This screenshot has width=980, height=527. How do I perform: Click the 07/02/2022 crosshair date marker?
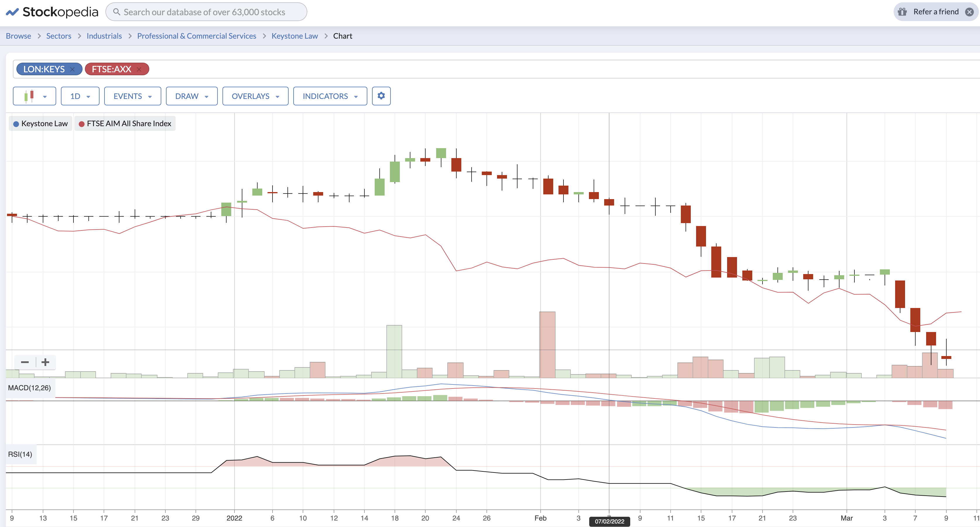tap(609, 521)
